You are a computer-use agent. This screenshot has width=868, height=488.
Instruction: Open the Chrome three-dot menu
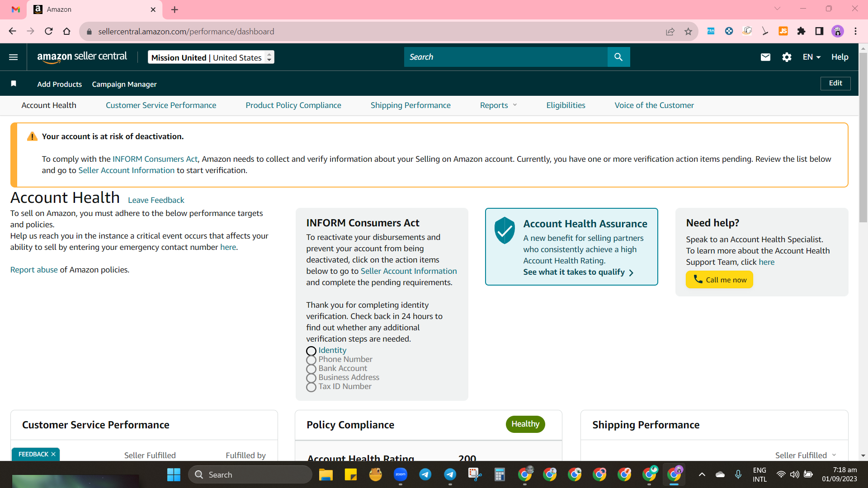pos(855,31)
